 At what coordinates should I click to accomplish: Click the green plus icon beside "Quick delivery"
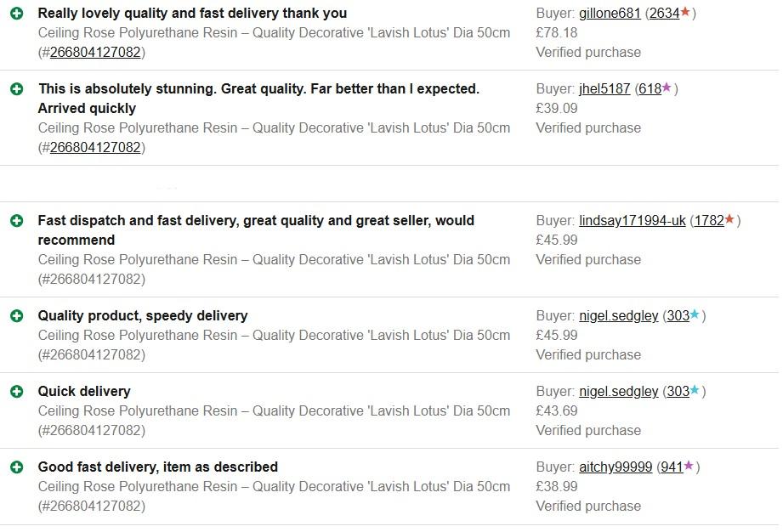(x=16, y=392)
